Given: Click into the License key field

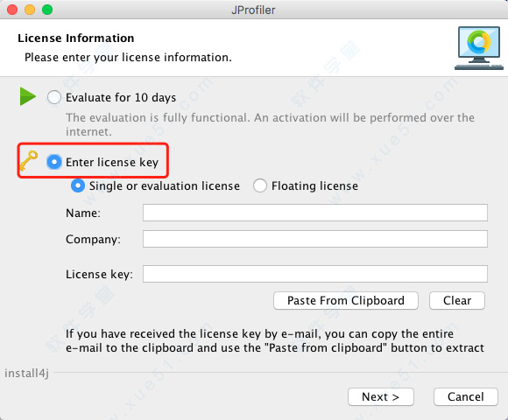Looking at the screenshot, I should click(x=315, y=274).
